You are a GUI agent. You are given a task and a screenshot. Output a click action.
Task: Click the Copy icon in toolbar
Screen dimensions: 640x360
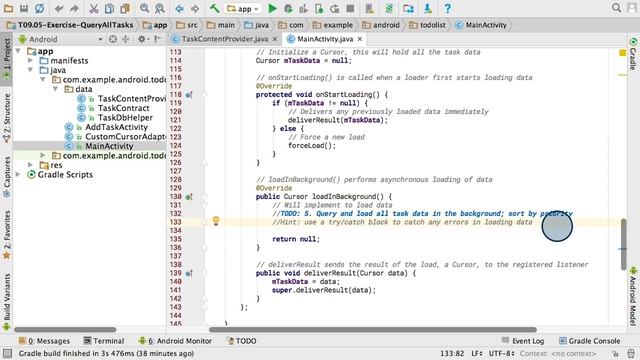(109, 8)
